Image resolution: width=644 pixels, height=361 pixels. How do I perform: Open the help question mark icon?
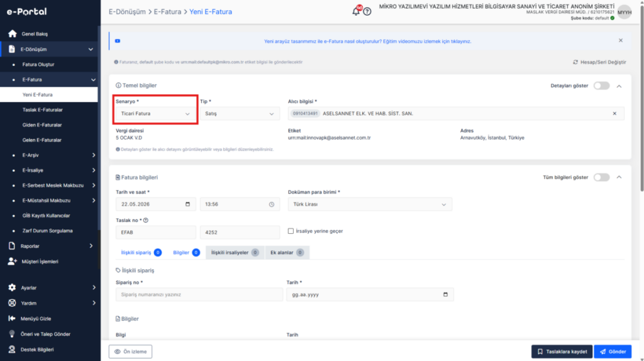[367, 11]
